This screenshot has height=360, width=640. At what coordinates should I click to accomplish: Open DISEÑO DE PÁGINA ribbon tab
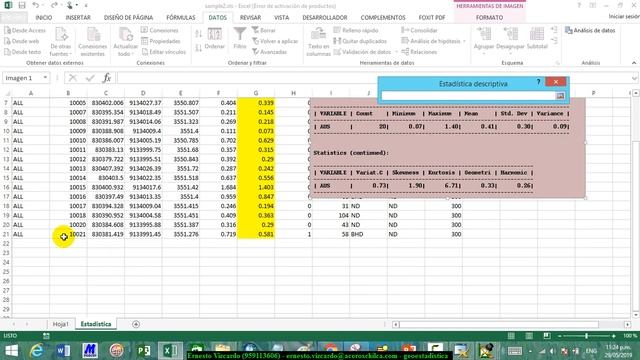[x=128, y=18]
